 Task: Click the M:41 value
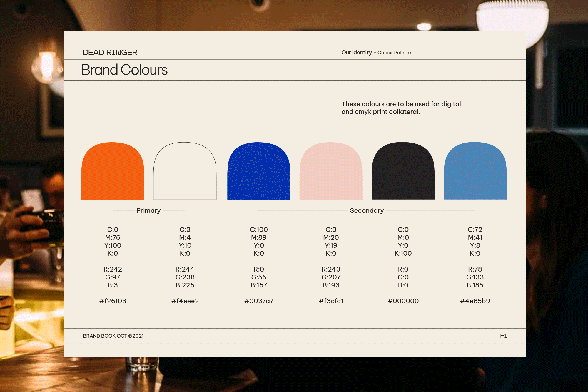click(x=475, y=237)
